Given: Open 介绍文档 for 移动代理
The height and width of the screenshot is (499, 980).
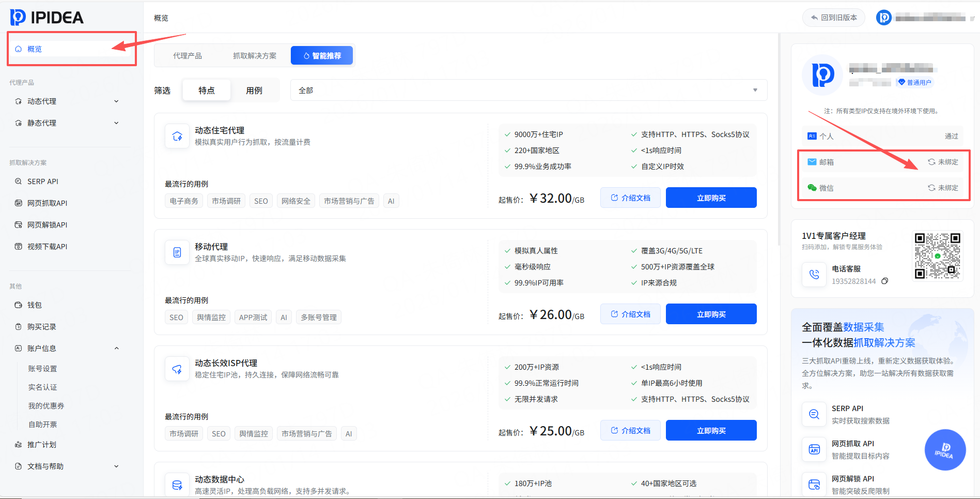Looking at the screenshot, I should point(630,314).
